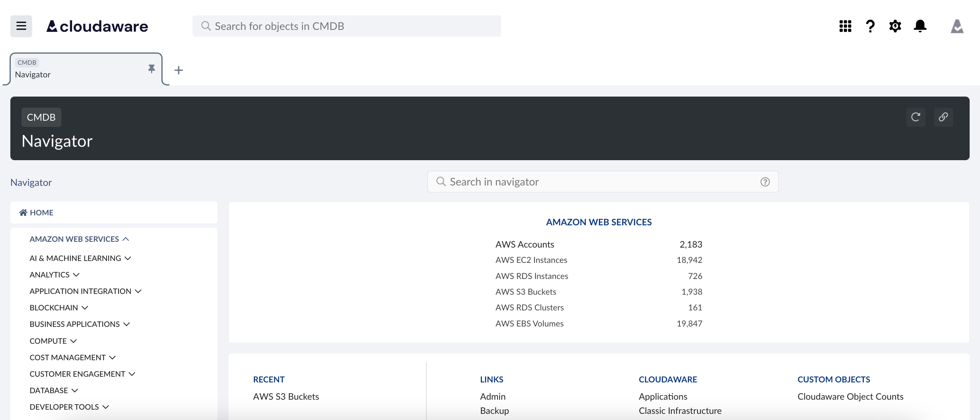
Task: Expand the Blockchain category
Action: click(x=59, y=308)
